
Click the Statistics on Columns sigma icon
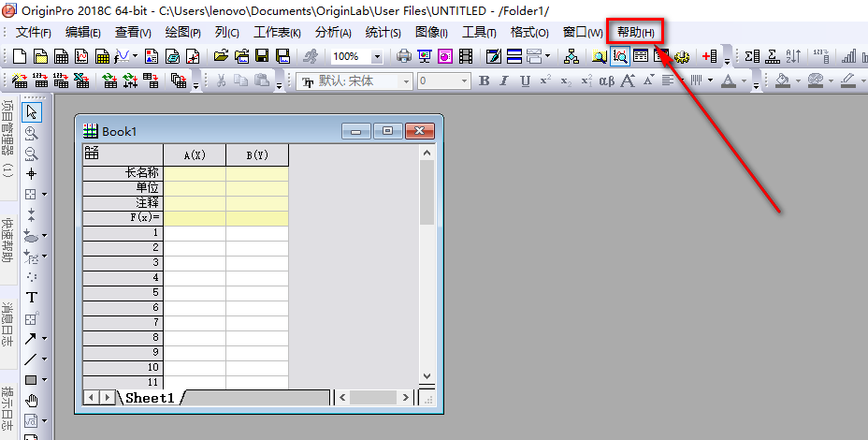(x=751, y=57)
